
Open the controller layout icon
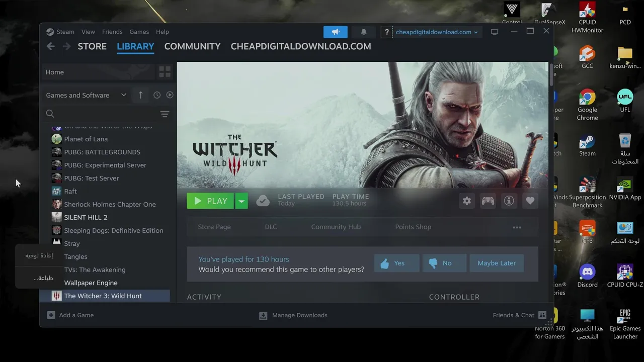(488, 201)
